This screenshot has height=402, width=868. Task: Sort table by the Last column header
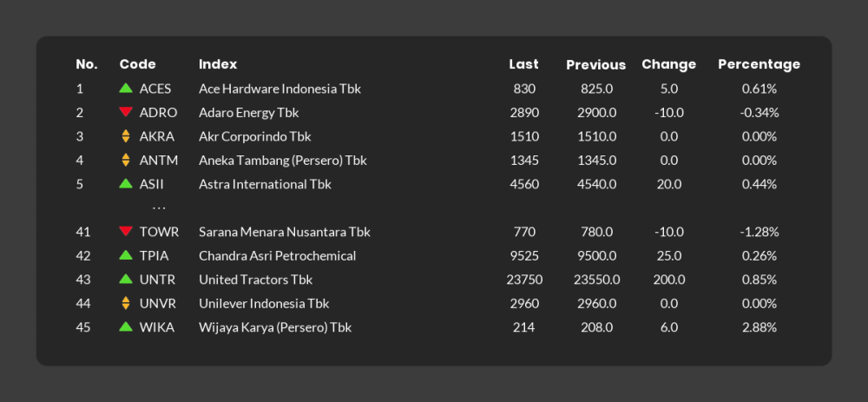tap(523, 64)
